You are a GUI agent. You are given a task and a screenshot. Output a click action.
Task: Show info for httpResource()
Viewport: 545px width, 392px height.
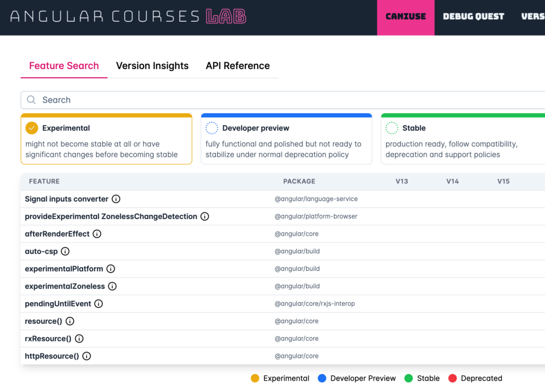pyautogui.click(x=87, y=356)
